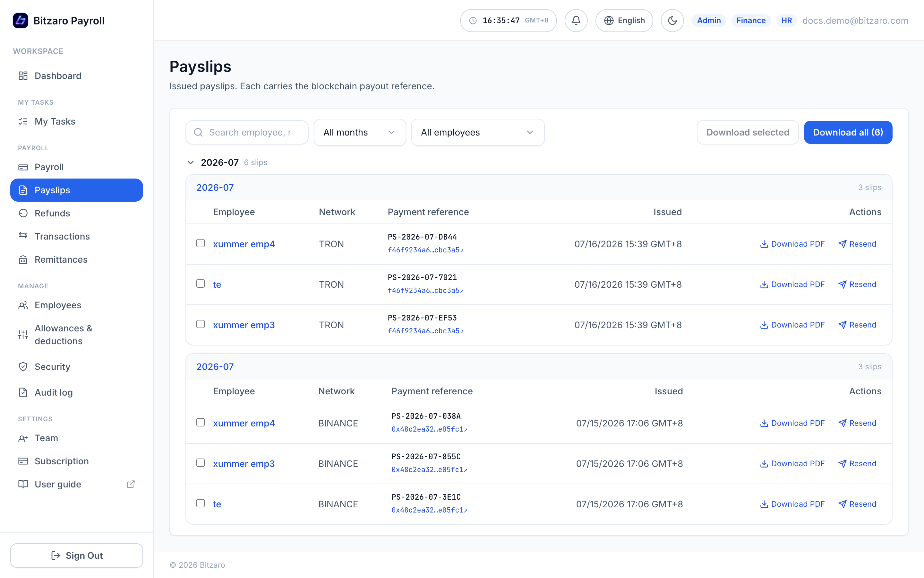Select checkbox for te TRON slip
This screenshot has height=578, width=924.
[x=201, y=284]
